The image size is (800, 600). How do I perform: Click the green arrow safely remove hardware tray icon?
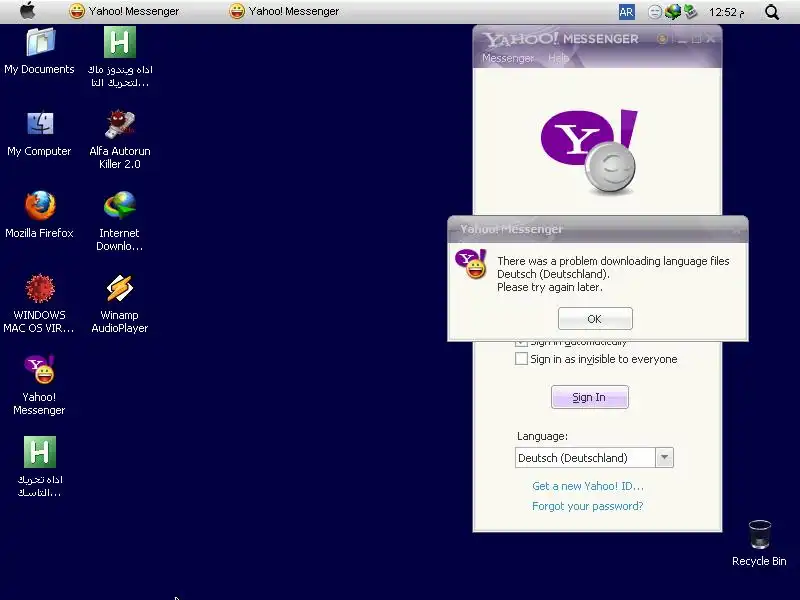[x=690, y=11]
